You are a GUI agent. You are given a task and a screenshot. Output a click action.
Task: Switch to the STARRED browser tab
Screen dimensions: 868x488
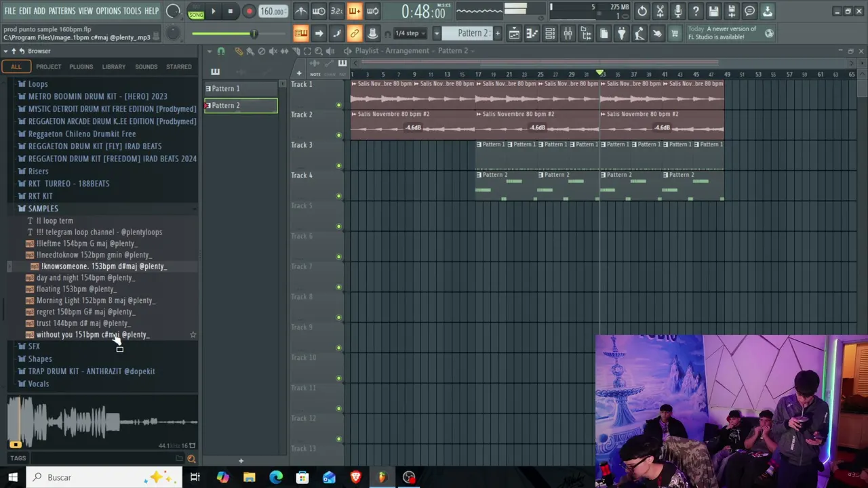179,66
